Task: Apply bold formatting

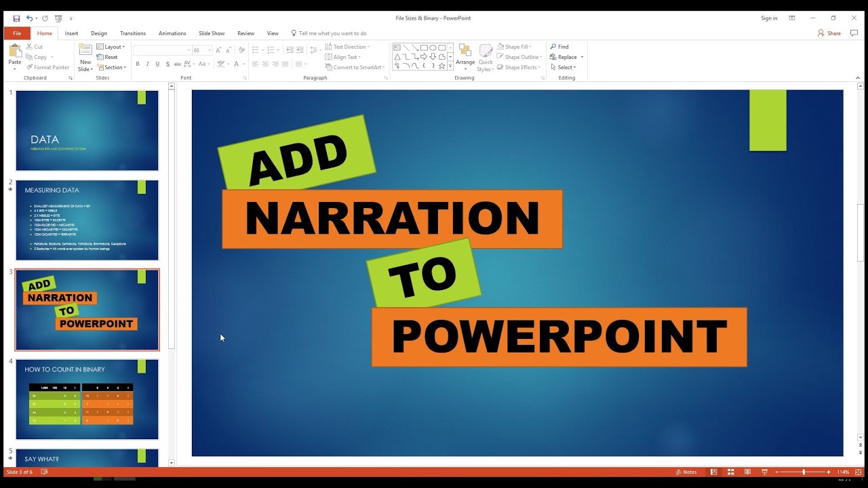Action: pos(138,64)
